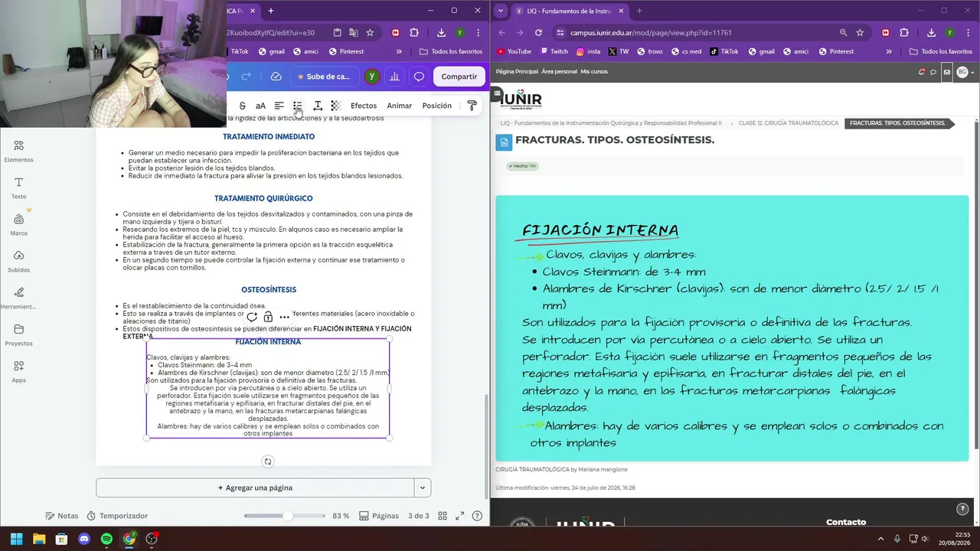Open the Elementos panel in Canva sidebar
This screenshot has height=551, width=980.
point(18,151)
